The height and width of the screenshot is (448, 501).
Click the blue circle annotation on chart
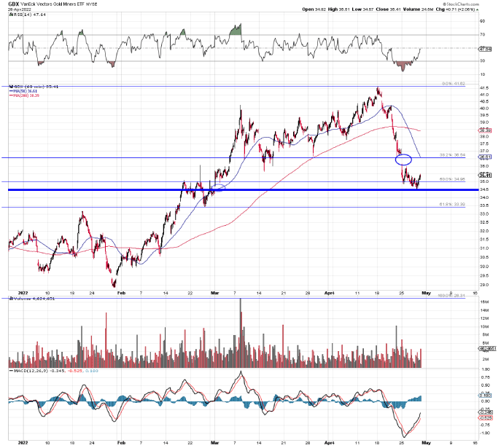[x=403, y=159]
